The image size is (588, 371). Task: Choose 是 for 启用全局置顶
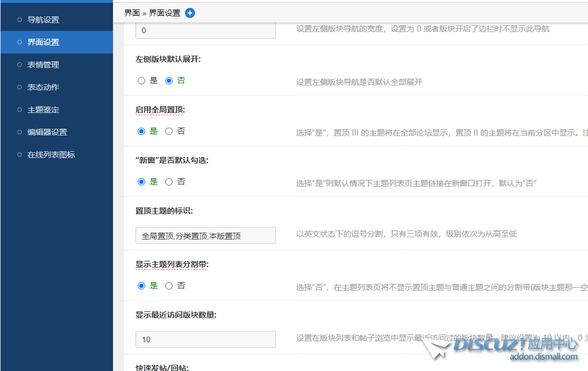point(142,132)
